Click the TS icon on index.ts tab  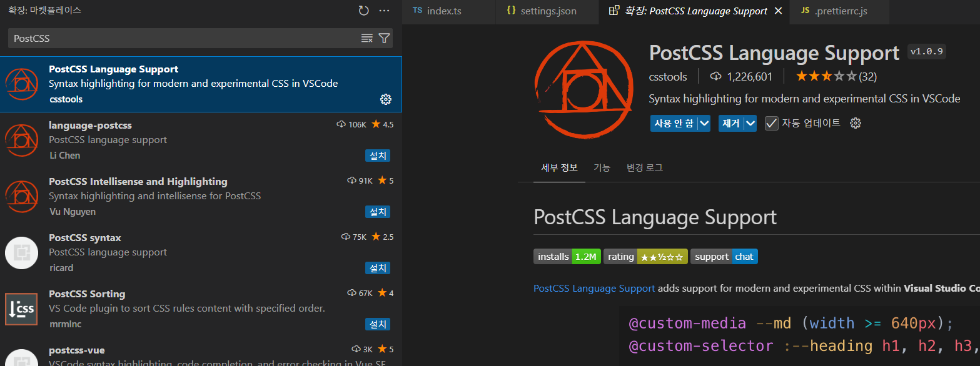[417, 11]
